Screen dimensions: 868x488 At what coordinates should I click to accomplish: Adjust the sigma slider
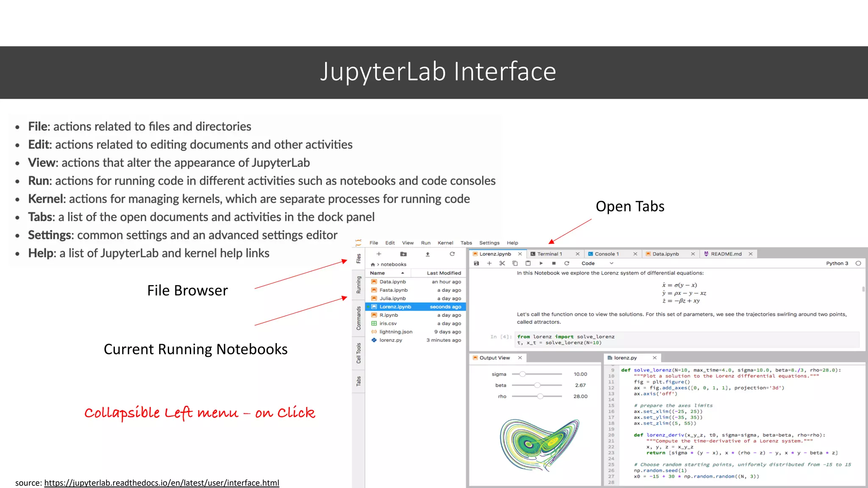click(537, 374)
